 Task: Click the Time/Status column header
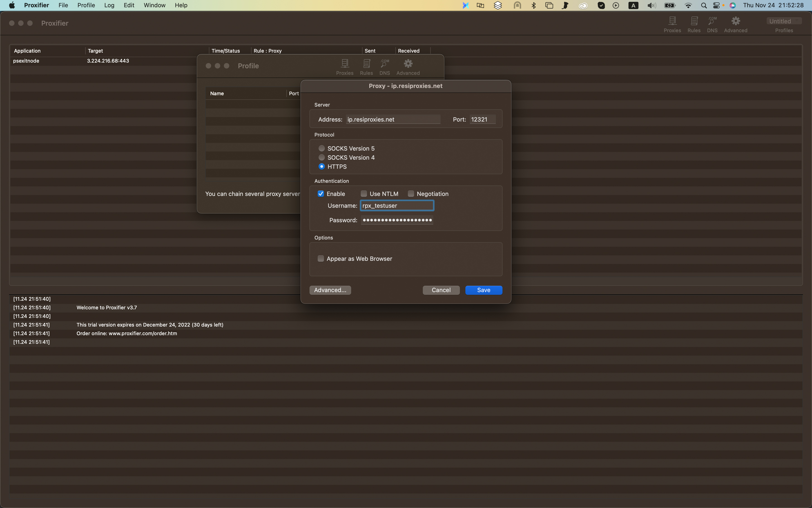click(230, 51)
